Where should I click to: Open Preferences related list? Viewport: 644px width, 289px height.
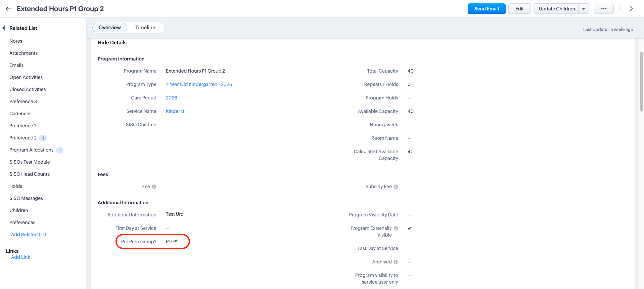[22, 222]
